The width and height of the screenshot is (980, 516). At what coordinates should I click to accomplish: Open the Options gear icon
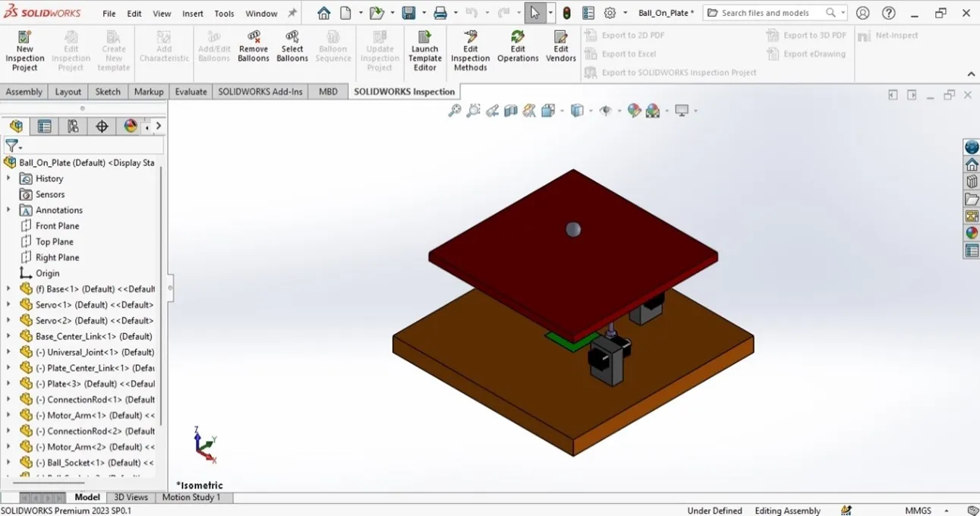tap(610, 13)
